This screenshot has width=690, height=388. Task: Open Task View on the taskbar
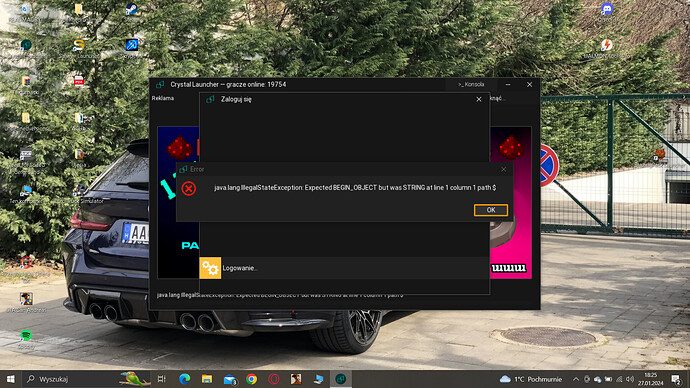coord(162,379)
